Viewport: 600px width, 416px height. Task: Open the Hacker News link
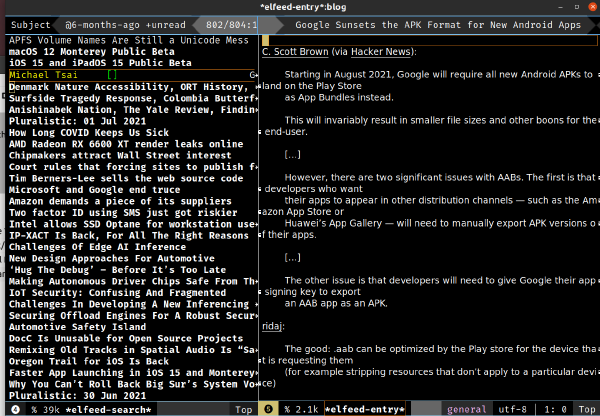click(x=381, y=52)
